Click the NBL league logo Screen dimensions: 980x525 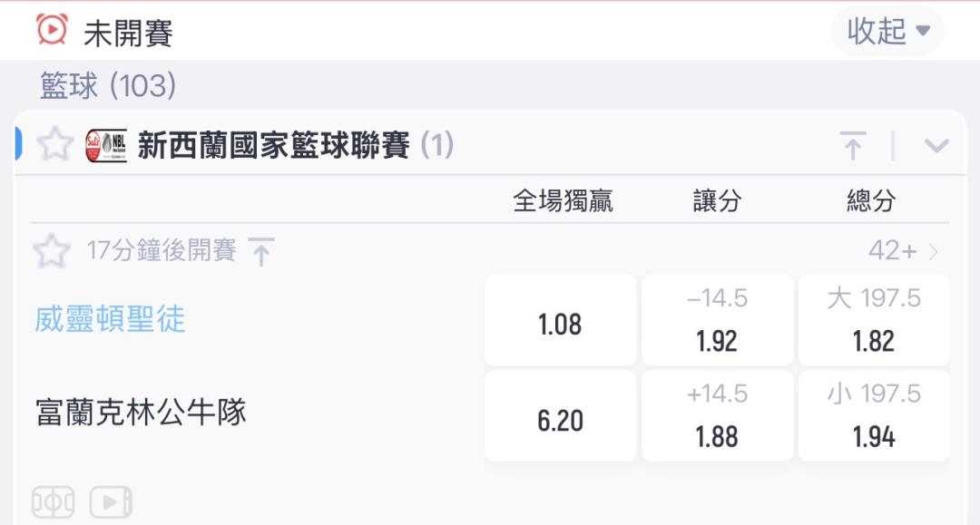click(x=106, y=145)
